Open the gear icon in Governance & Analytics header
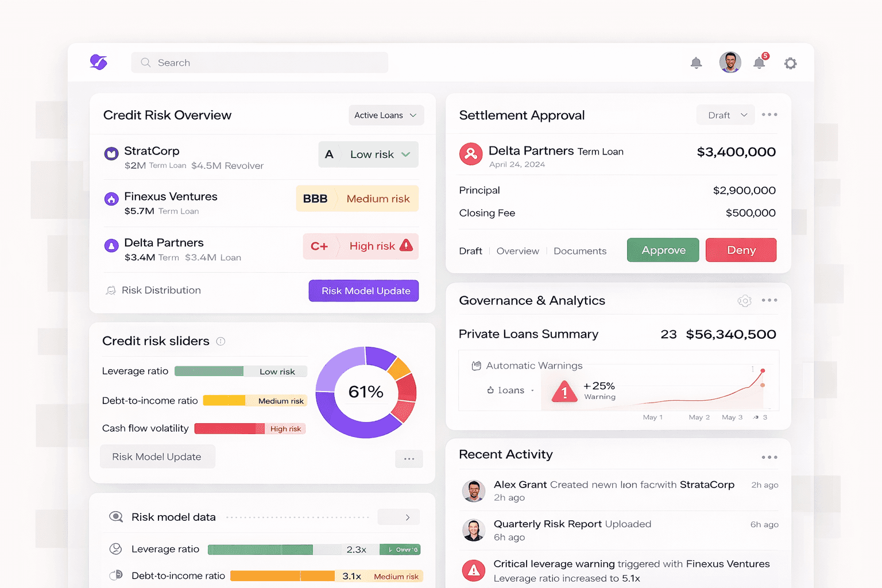Image resolution: width=882 pixels, height=588 pixels. click(744, 300)
